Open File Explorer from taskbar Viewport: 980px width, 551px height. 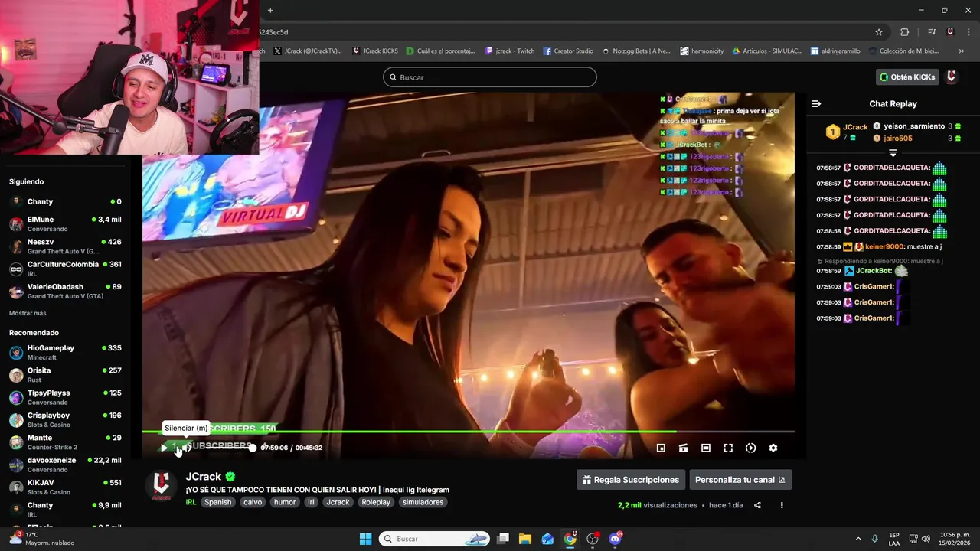[x=525, y=539]
